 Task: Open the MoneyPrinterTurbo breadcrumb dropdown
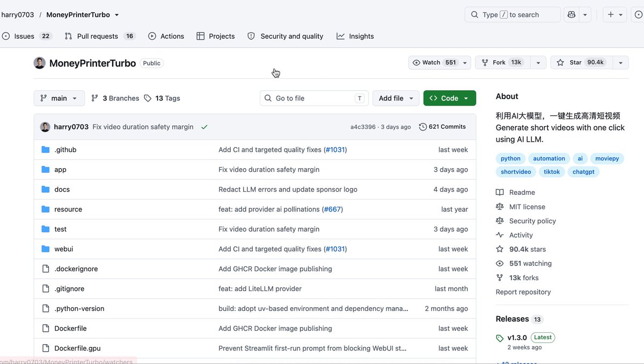point(117,15)
